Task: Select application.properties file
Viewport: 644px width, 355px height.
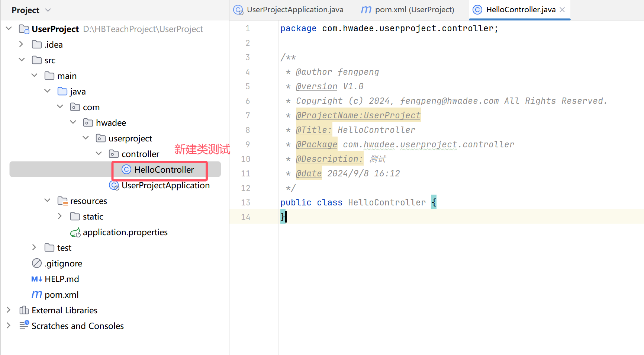Action: pyautogui.click(x=125, y=232)
